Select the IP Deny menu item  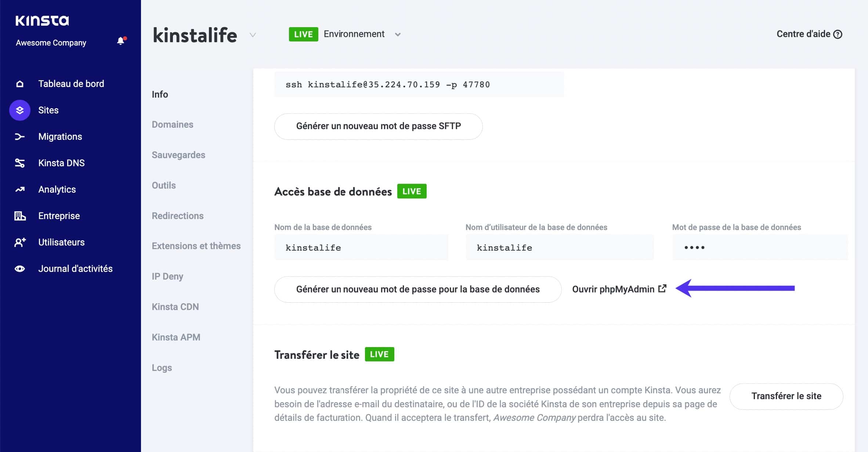point(167,276)
